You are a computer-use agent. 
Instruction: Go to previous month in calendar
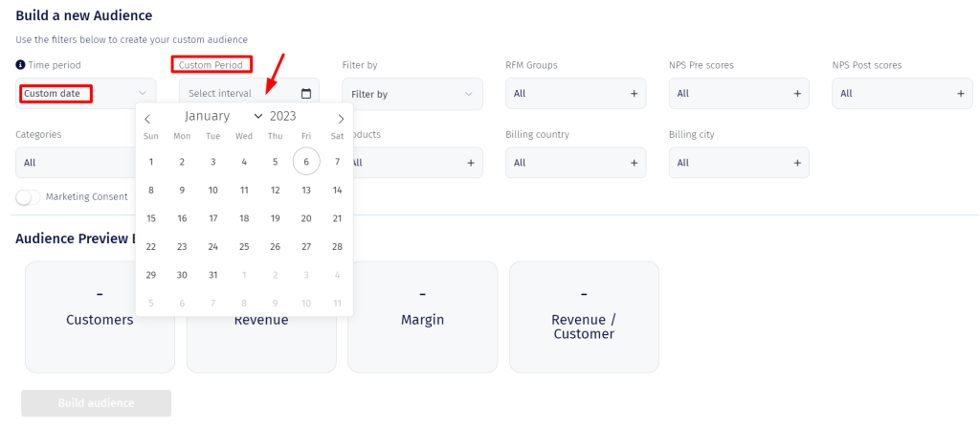pyautogui.click(x=147, y=119)
